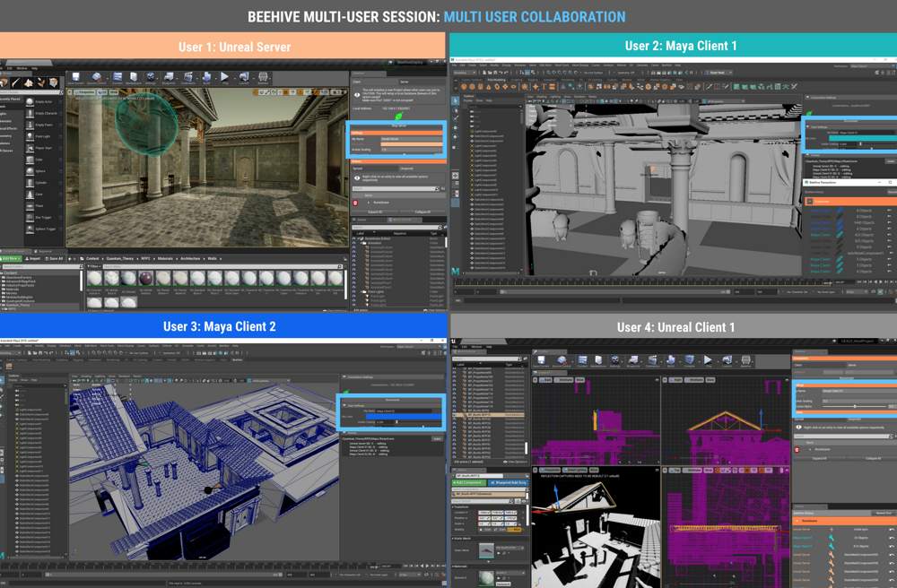Click the green Beehive leaf icon in Unreal Server
The image size is (897, 588).
point(397,117)
